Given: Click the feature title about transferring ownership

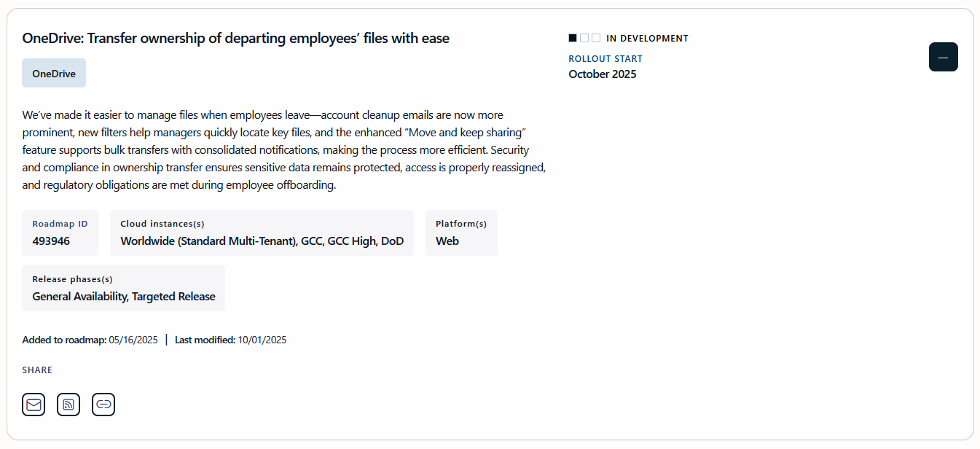Looking at the screenshot, I should tap(235, 38).
